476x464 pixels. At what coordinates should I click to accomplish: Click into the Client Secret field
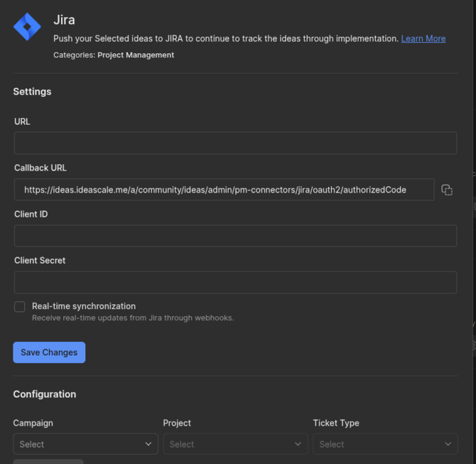pyautogui.click(x=235, y=282)
